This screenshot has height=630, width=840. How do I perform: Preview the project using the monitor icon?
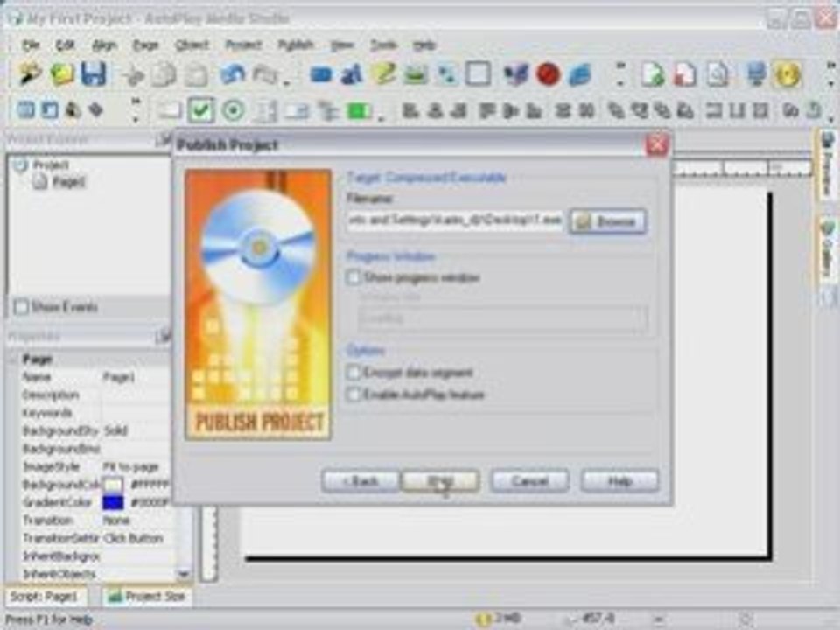755,73
